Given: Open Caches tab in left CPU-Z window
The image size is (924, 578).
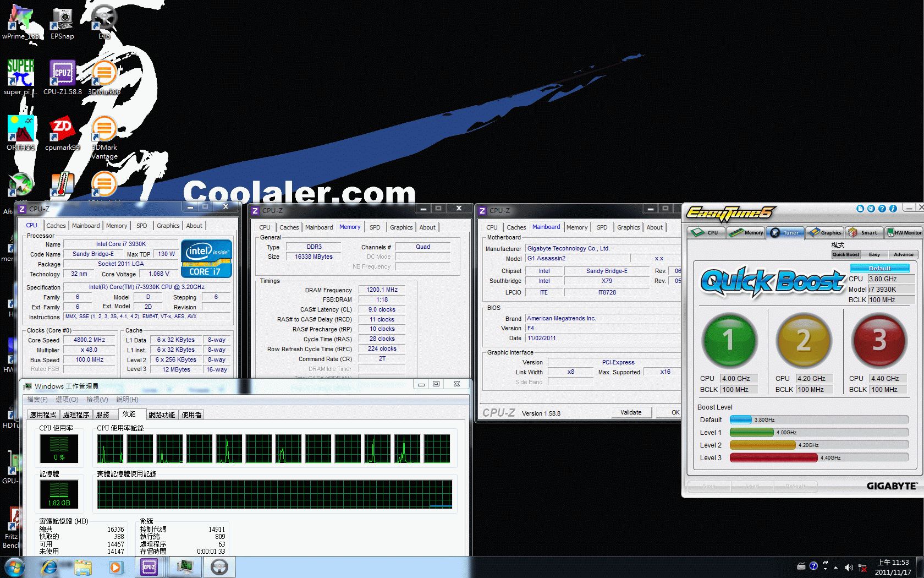Looking at the screenshot, I should pyautogui.click(x=56, y=226).
